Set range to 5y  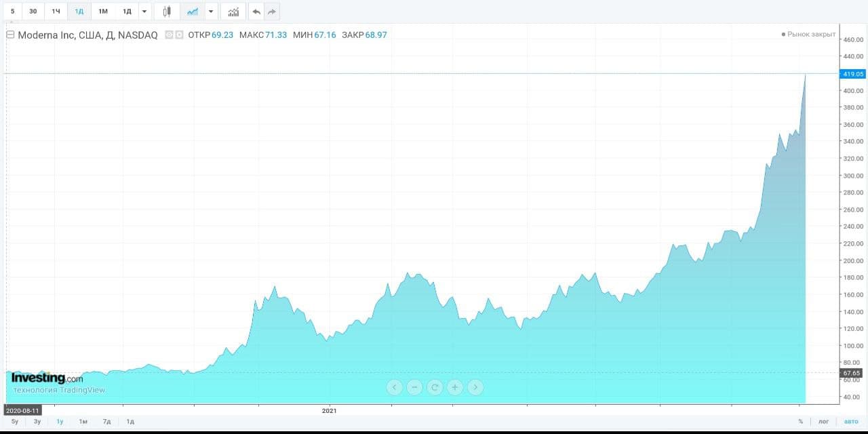15,421
